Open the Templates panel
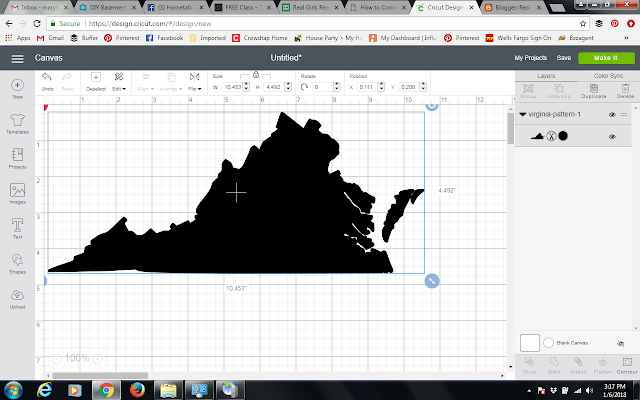This screenshot has height=400, width=640. pos(17,124)
